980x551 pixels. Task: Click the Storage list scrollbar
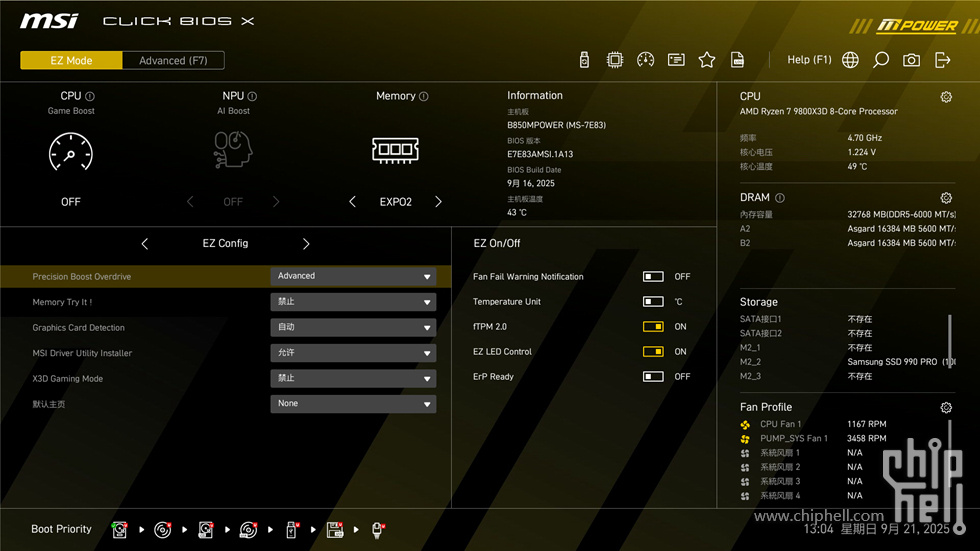pos(950,342)
